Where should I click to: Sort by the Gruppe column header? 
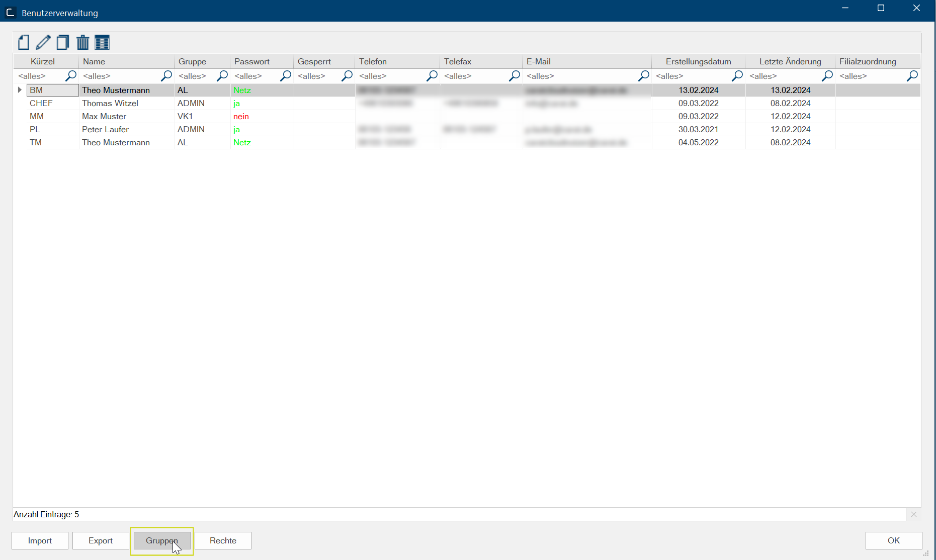tap(192, 61)
